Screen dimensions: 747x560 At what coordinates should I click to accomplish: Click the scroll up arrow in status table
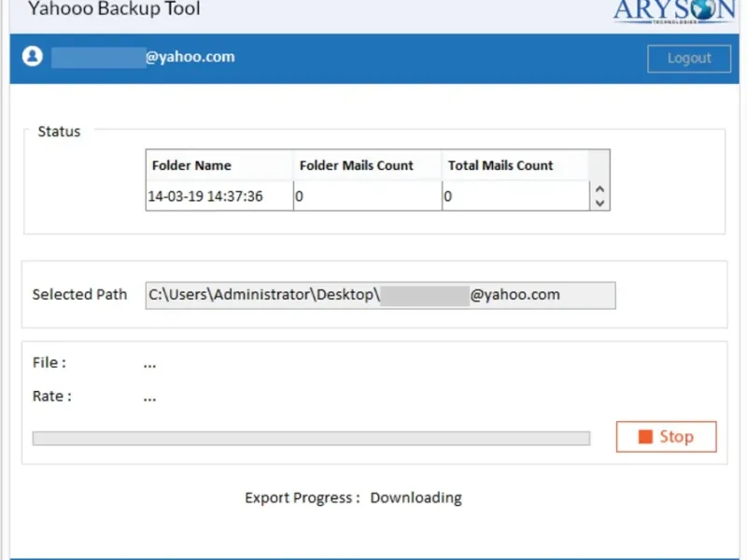click(599, 189)
